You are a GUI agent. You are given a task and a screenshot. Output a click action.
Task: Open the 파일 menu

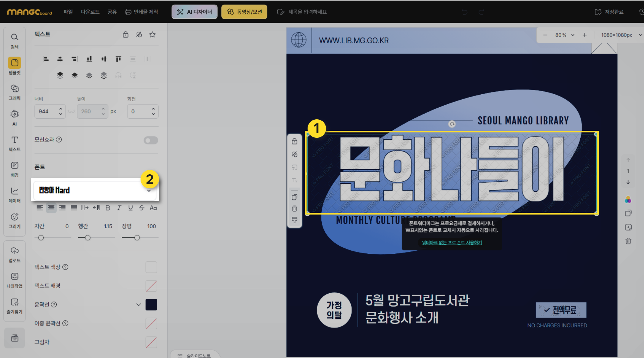tap(68, 12)
